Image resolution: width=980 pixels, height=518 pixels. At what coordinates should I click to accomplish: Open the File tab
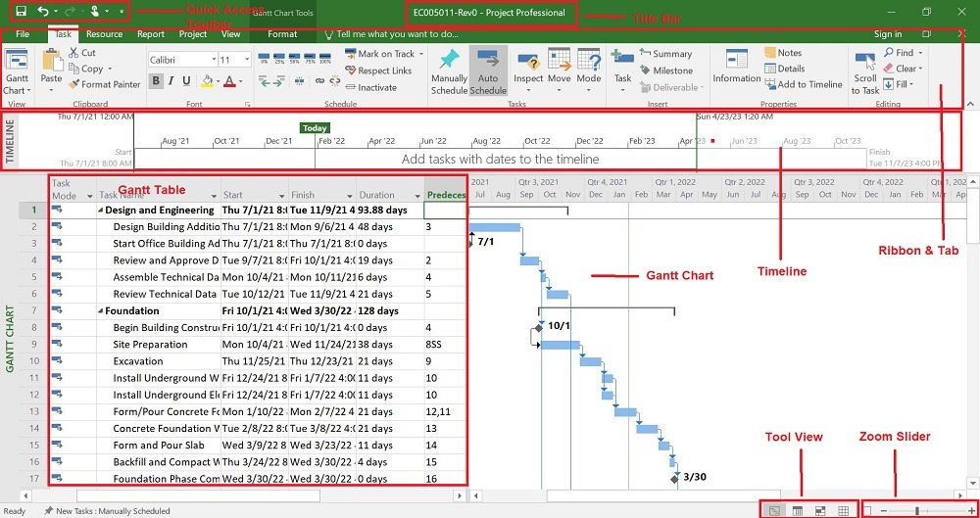pyautogui.click(x=23, y=34)
